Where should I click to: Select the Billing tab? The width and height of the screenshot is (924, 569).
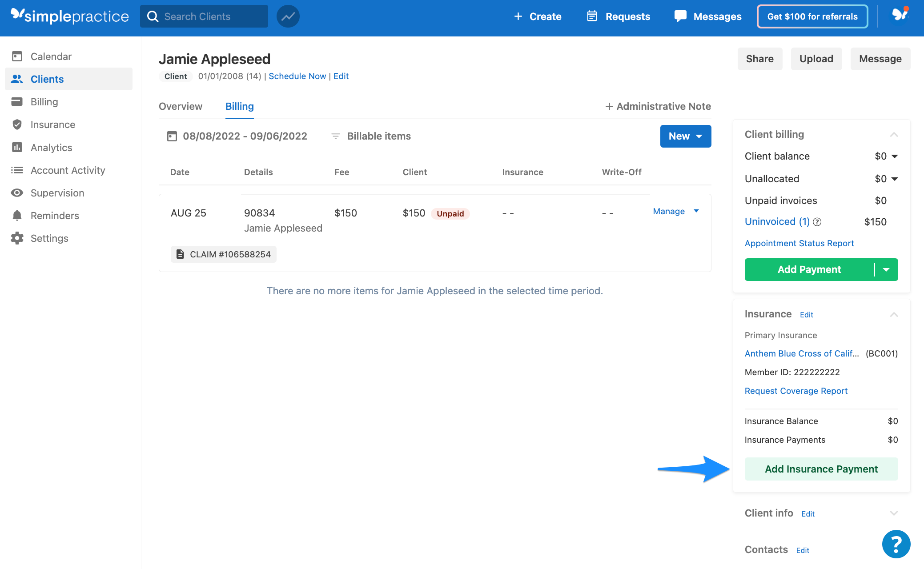[x=240, y=106]
